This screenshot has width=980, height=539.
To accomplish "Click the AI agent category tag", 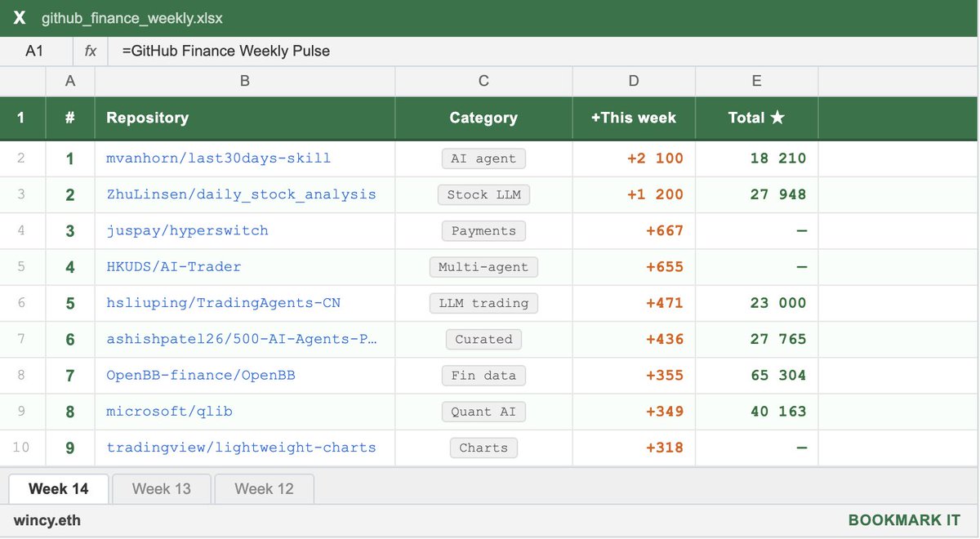I will coord(483,158).
